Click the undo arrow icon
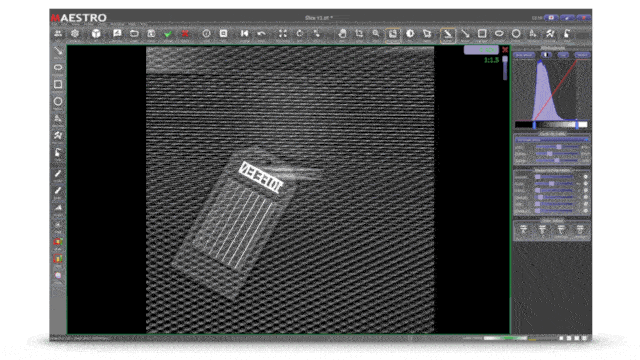 261,34
